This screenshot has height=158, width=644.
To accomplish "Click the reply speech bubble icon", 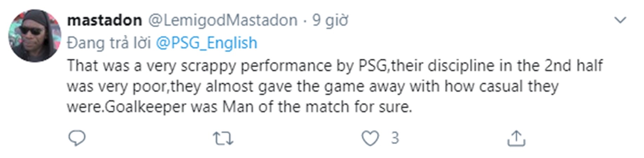I will tap(77, 138).
